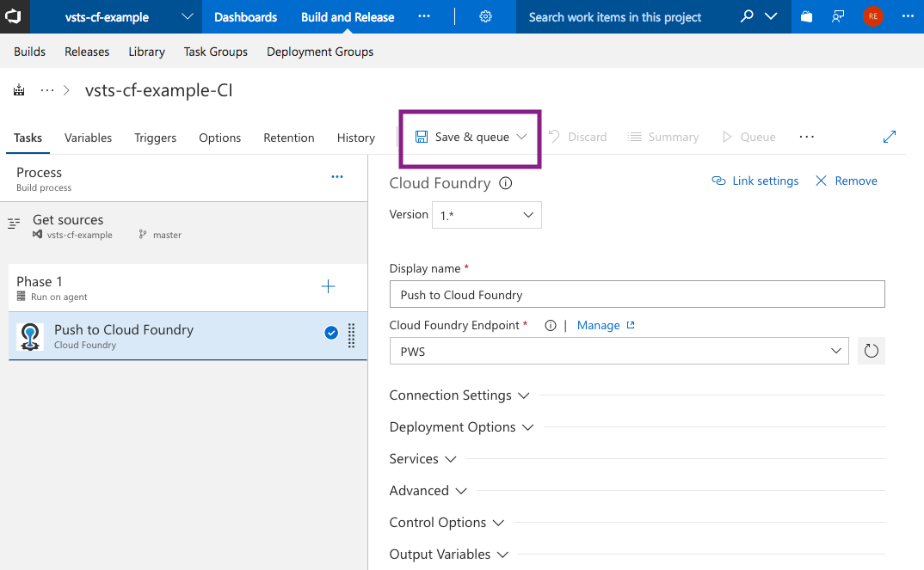Toggle full screen with expand arrows icon
This screenshot has width=924, height=570.
(x=890, y=137)
